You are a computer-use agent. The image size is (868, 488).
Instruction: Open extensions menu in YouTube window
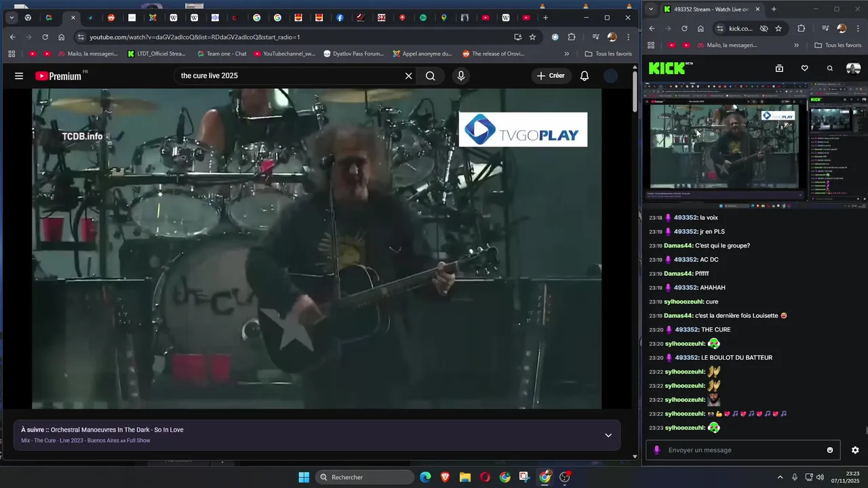[x=572, y=37]
